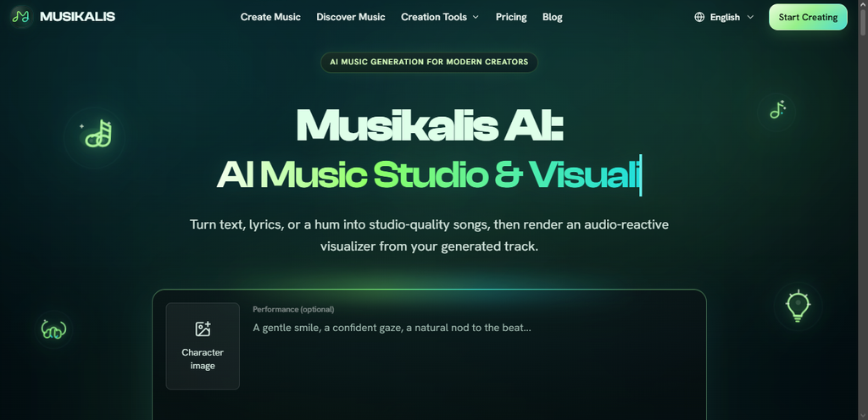Open the Create Music page
868x420 pixels.
pos(270,17)
